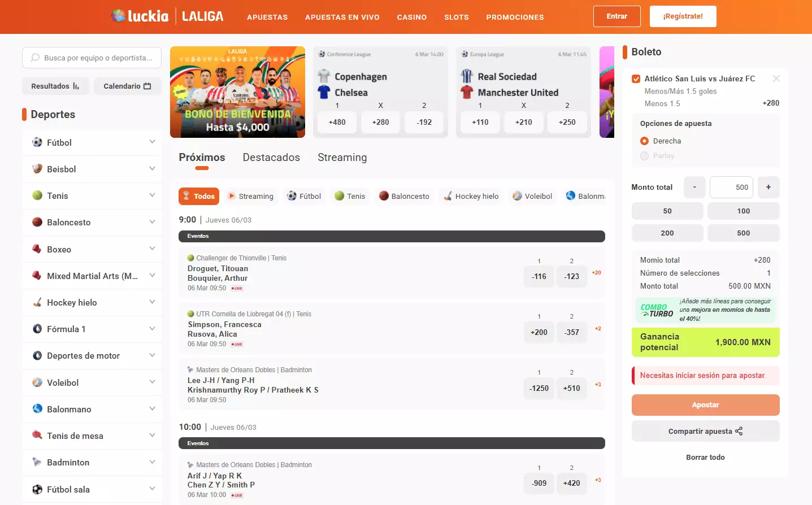The width and height of the screenshot is (812, 505).
Task: Click the soccer ball icon beside Fútbol
Action: pyautogui.click(x=37, y=142)
